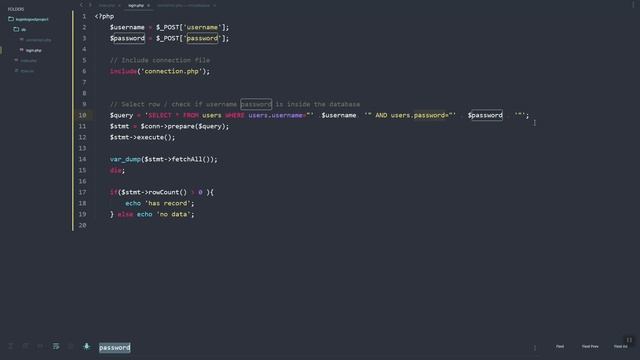Go to previous tab with left arrow
The height and width of the screenshot is (360, 640).
pyautogui.click(x=81, y=5)
